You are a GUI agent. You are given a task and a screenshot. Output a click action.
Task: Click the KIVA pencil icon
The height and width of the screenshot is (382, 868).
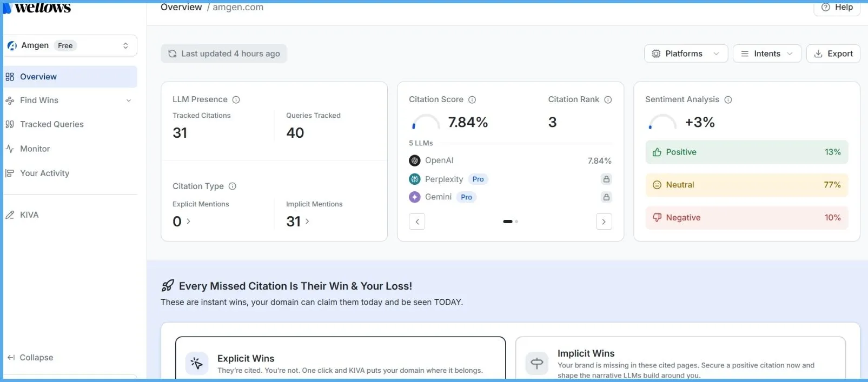[x=10, y=215]
